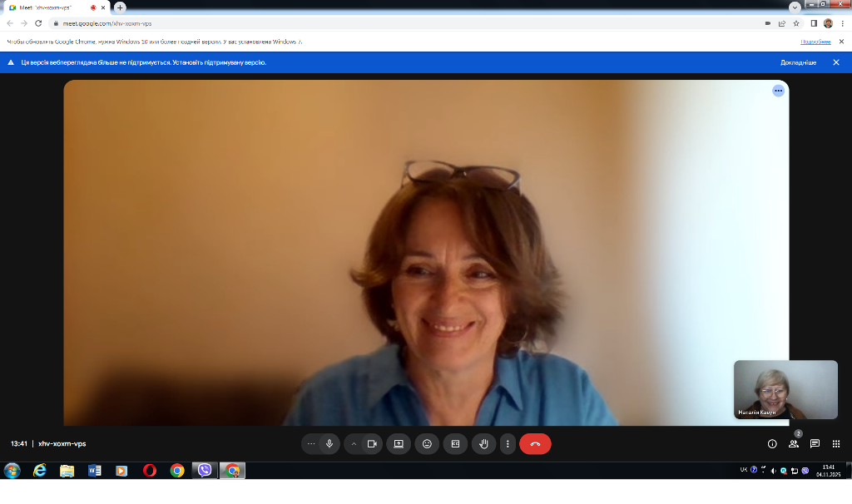The image size is (852, 504).
Task: Open the three-dot more options menu
Action: point(508,444)
